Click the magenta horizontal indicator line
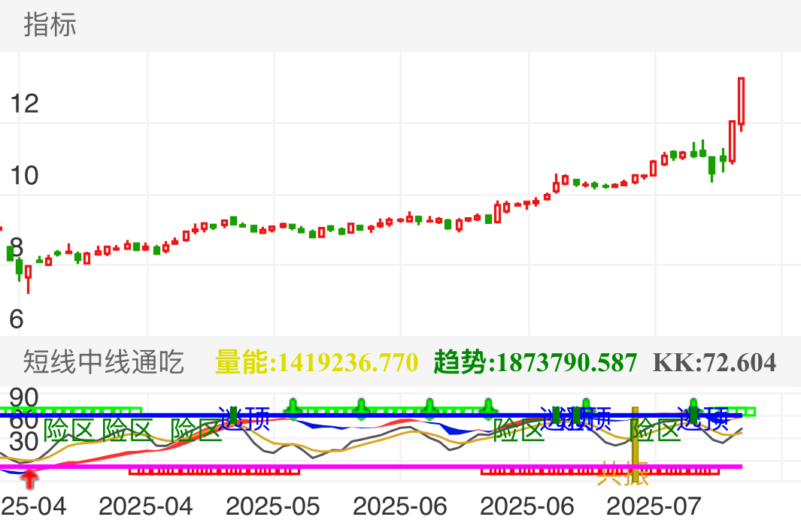The height and width of the screenshot is (532, 801). (x=376, y=466)
